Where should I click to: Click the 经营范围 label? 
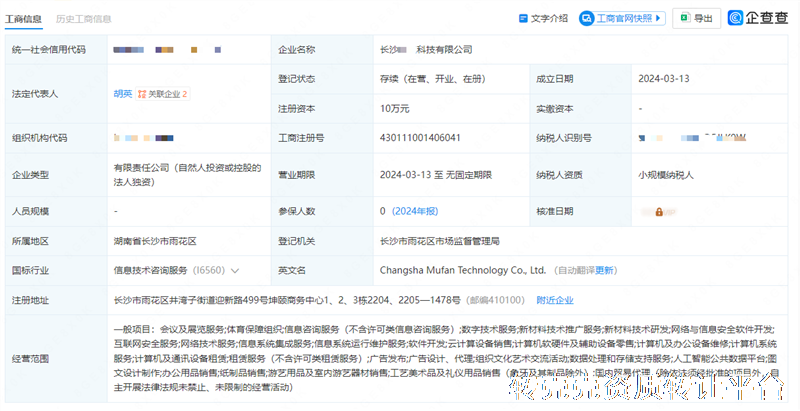point(30,359)
